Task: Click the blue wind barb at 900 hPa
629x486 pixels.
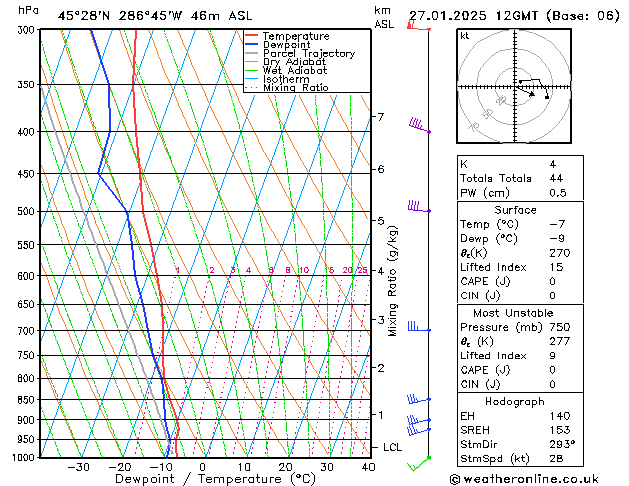Action: point(419,420)
